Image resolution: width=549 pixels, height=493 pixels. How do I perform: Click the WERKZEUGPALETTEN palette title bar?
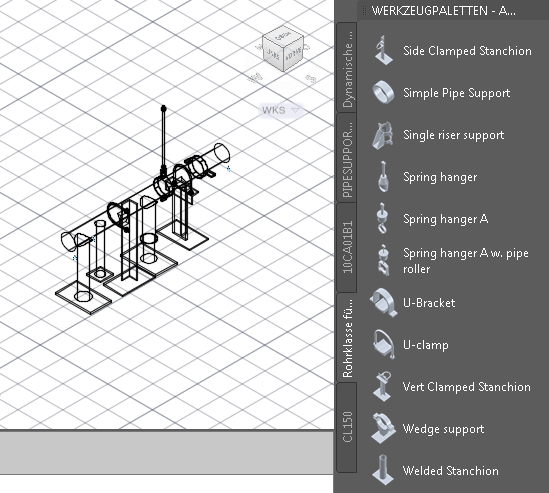(x=453, y=11)
